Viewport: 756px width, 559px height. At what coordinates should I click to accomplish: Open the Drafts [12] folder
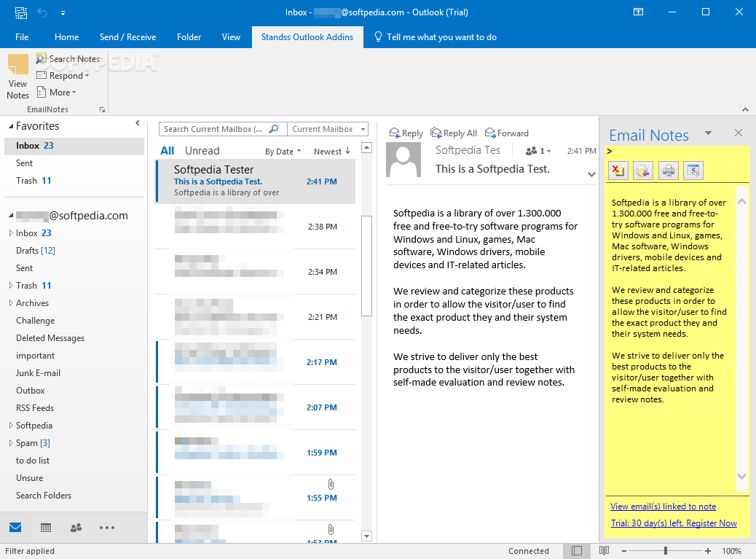point(36,251)
